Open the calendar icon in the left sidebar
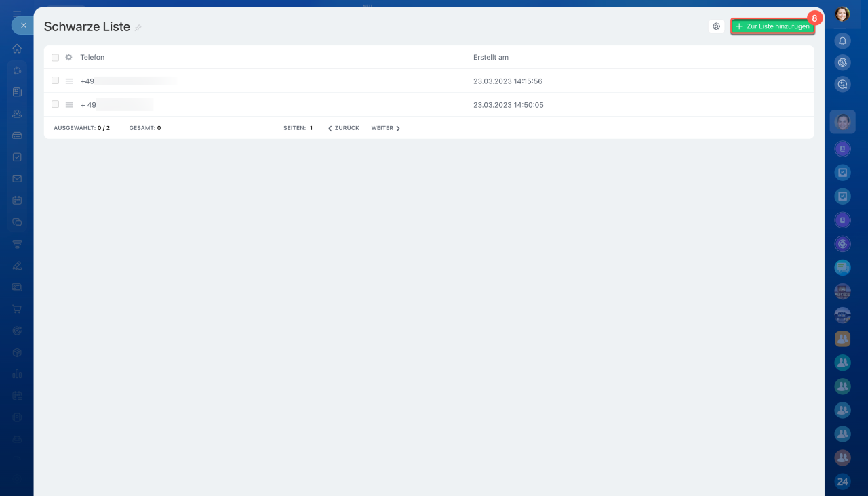 point(17,201)
